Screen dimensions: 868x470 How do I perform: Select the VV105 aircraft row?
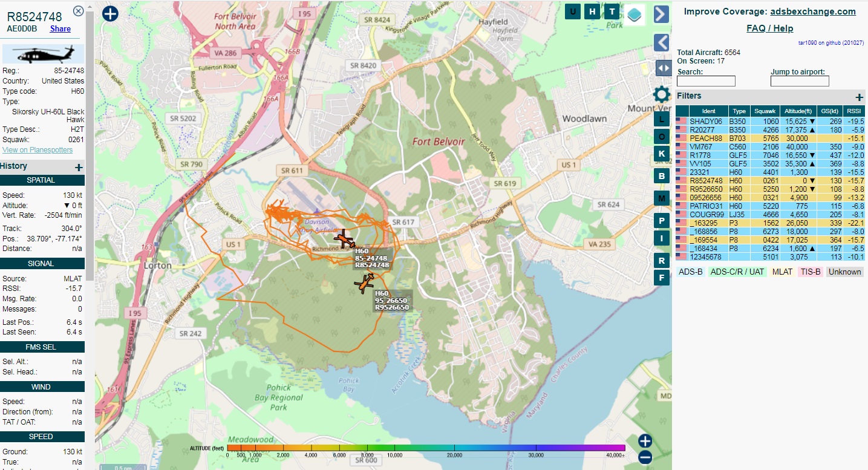(770, 164)
